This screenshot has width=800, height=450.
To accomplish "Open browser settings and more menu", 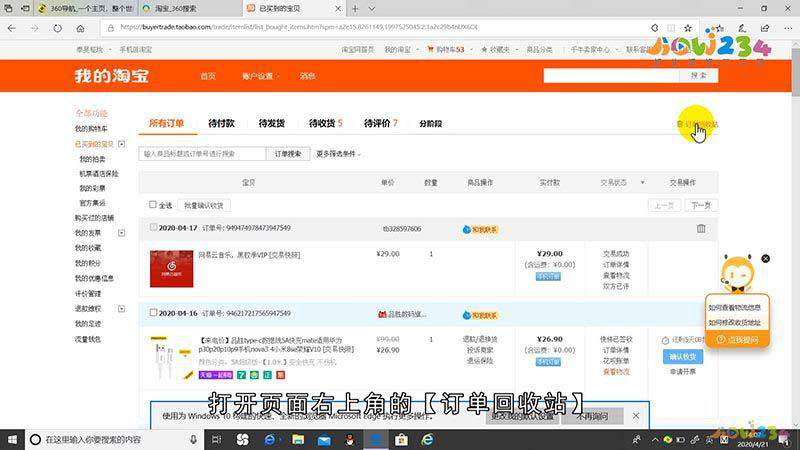I will (x=788, y=28).
